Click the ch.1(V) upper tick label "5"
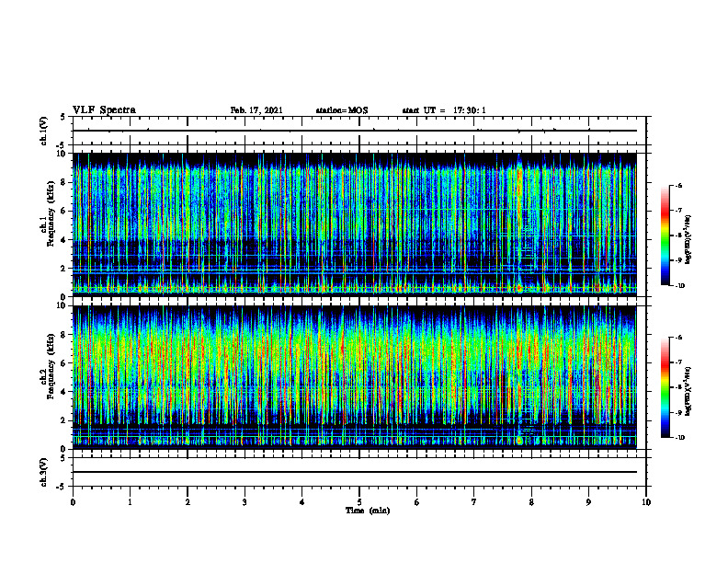 click(64, 118)
